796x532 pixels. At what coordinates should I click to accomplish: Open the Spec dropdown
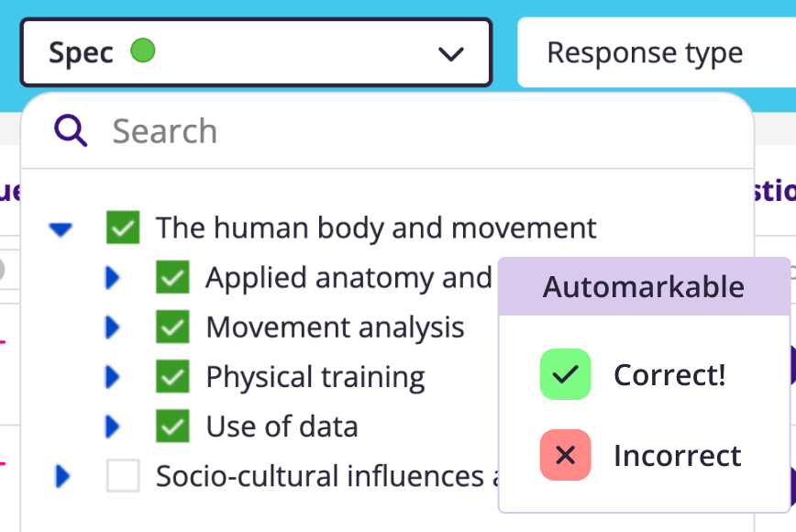point(257,52)
